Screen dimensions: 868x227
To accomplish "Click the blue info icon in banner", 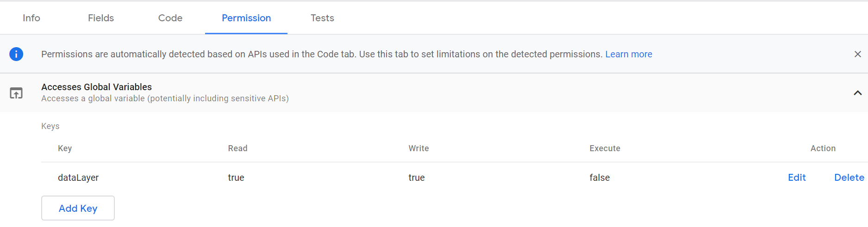I will pos(16,54).
